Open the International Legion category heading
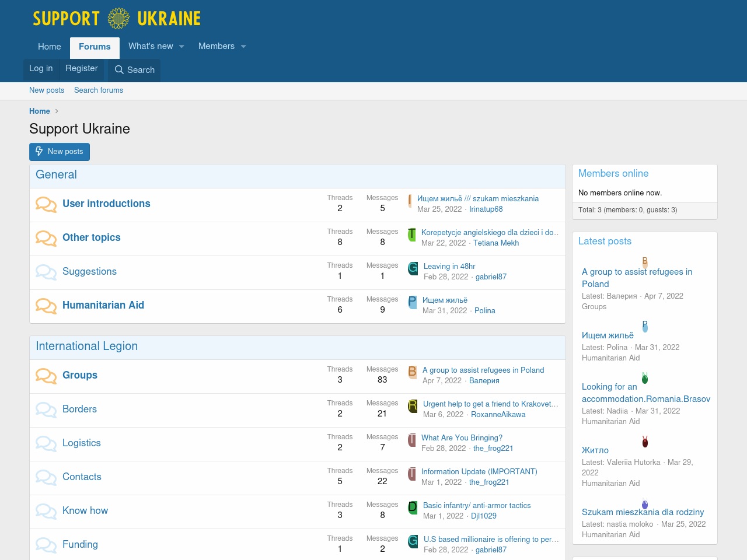 tap(86, 346)
